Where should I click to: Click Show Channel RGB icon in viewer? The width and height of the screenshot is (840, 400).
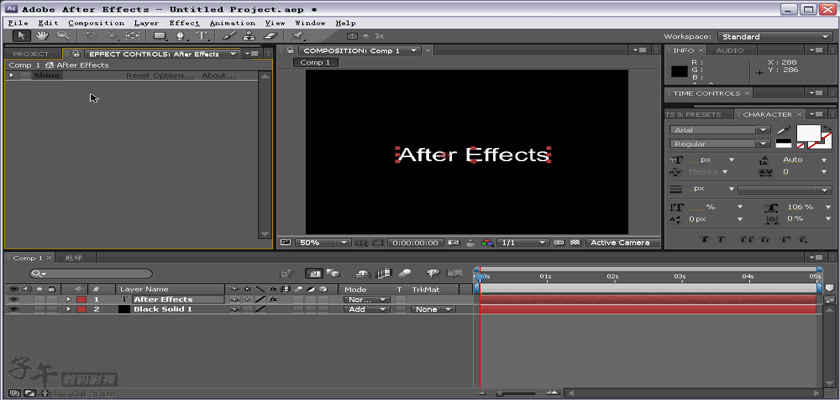(x=486, y=243)
